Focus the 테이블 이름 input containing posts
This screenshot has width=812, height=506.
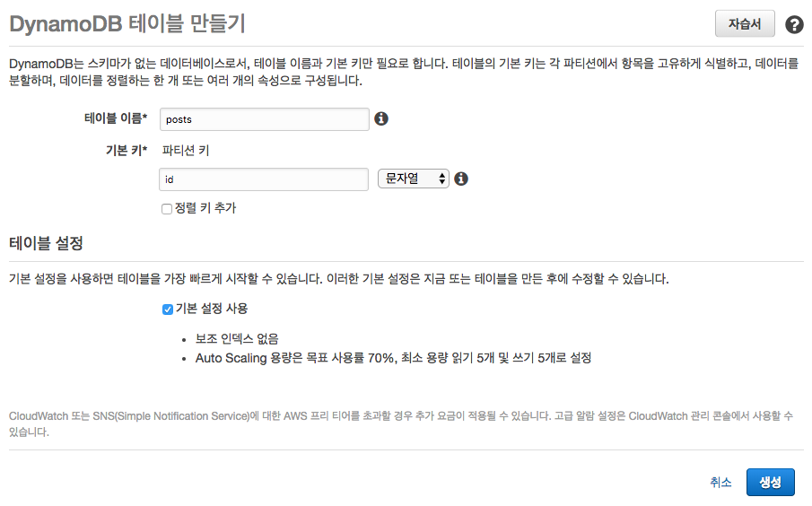point(264,119)
